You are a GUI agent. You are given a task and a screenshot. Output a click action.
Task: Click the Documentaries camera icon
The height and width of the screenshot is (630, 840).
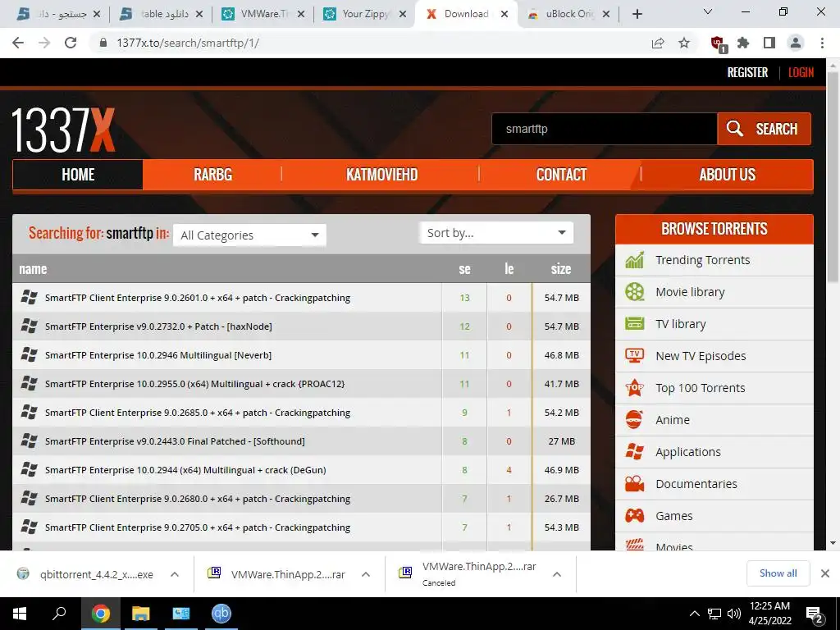coord(634,484)
